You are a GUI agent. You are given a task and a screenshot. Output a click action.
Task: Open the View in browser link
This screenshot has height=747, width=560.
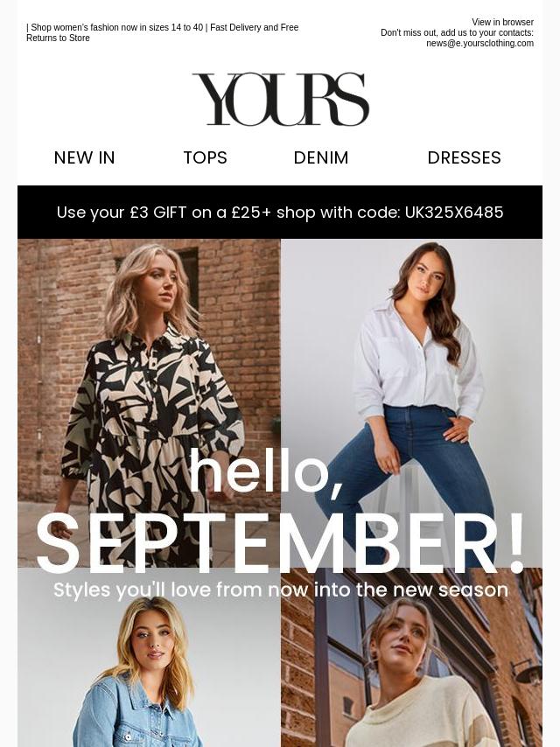(x=502, y=22)
